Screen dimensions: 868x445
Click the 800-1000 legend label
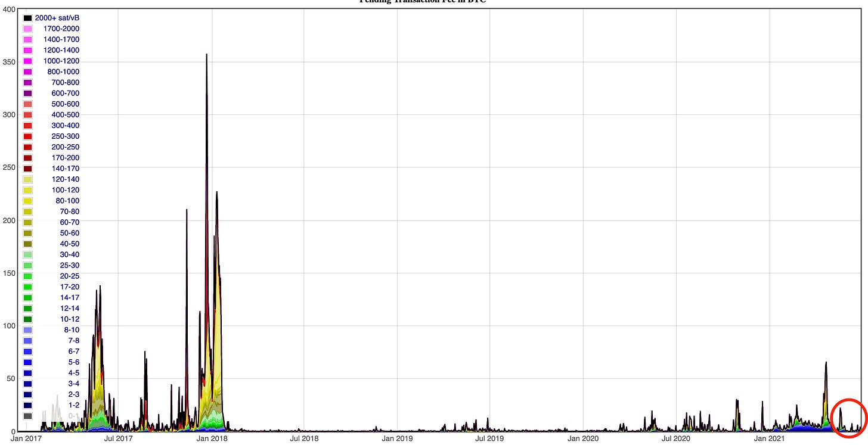[x=63, y=71]
